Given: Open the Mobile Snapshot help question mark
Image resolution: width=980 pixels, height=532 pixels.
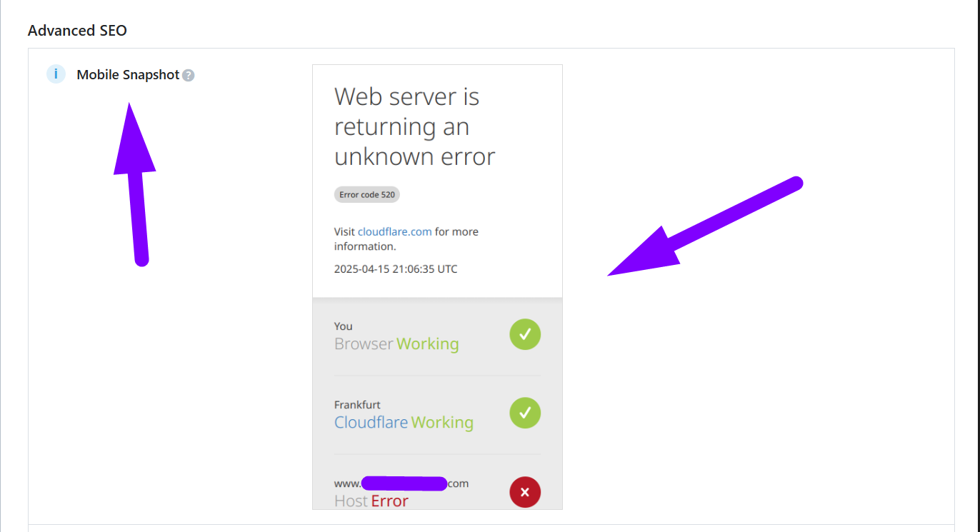Looking at the screenshot, I should click(188, 75).
